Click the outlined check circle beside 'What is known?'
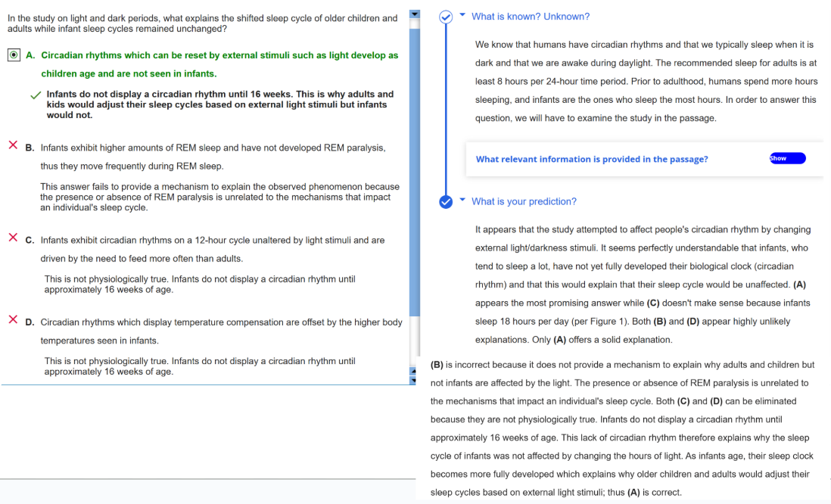The width and height of the screenshot is (831, 504). click(447, 17)
